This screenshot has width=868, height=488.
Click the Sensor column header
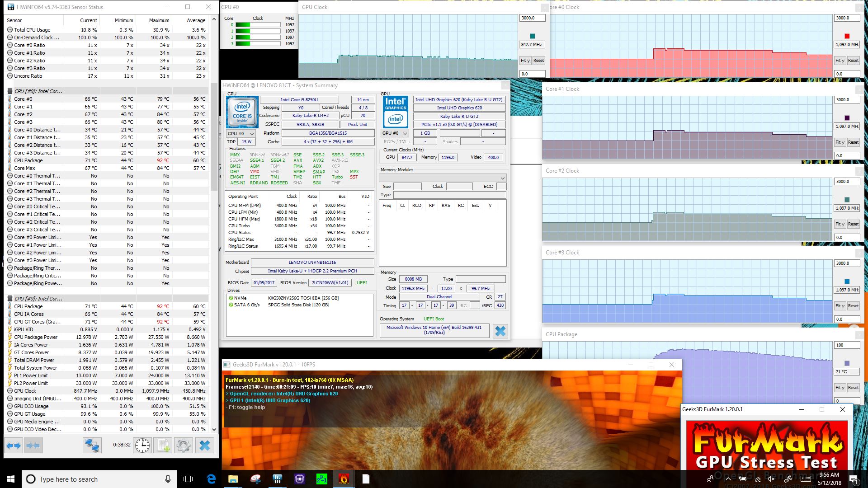[x=34, y=20]
